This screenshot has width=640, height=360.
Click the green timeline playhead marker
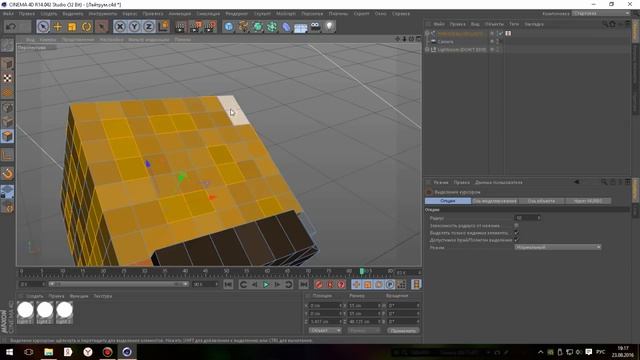361,271
